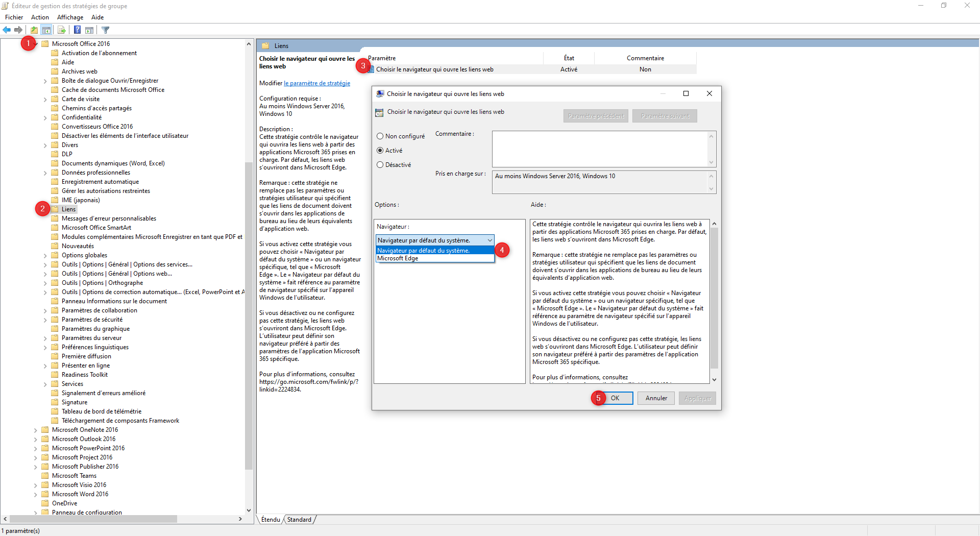Click folder icon beside OneDrive
The height and width of the screenshot is (536, 980).
click(x=45, y=503)
